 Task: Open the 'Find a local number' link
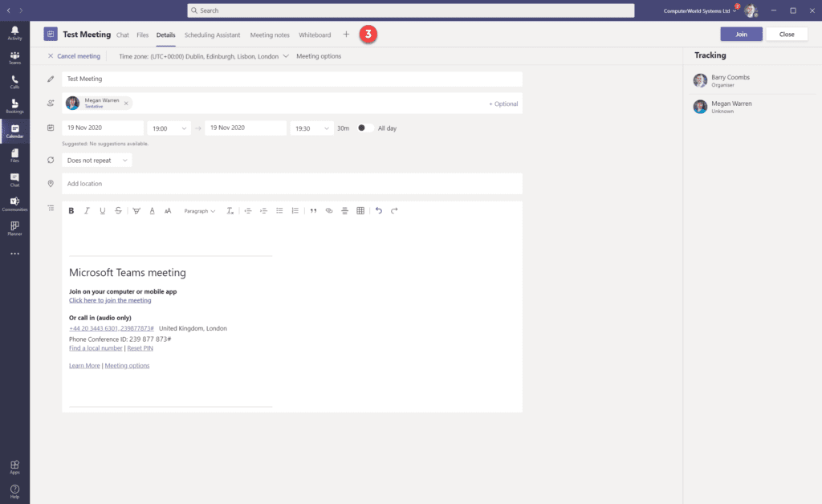point(96,348)
